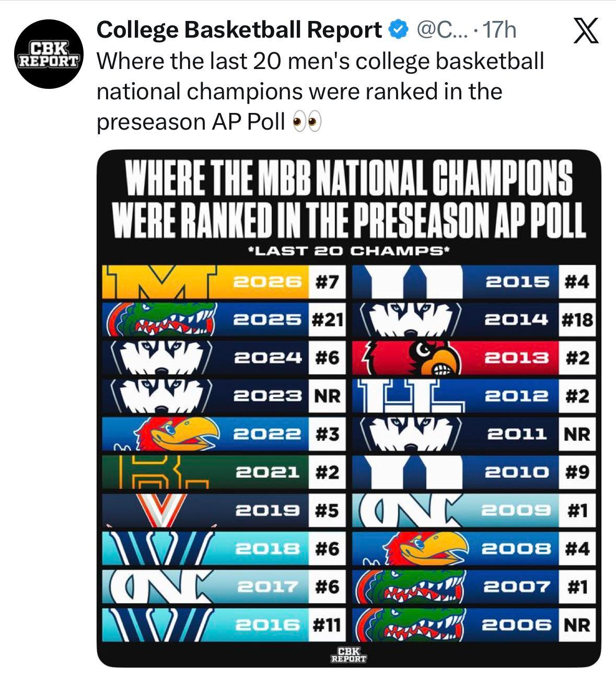Click the blue verified checkmark badge
The height and width of the screenshot is (678, 616).
(398, 30)
